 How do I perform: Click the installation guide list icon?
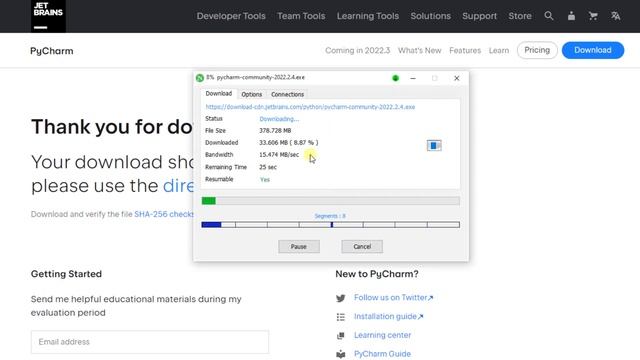[x=340, y=317]
